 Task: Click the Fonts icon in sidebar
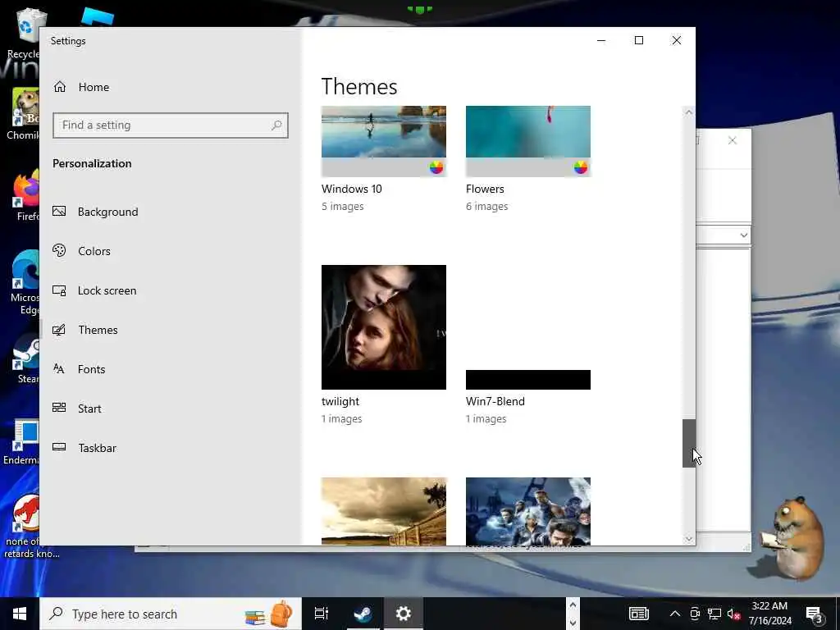point(59,368)
